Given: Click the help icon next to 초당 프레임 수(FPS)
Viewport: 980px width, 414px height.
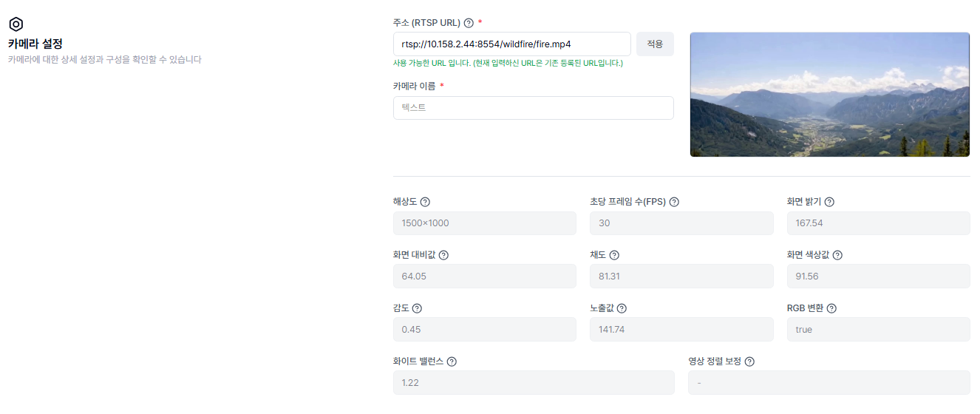Looking at the screenshot, I should point(674,202).
